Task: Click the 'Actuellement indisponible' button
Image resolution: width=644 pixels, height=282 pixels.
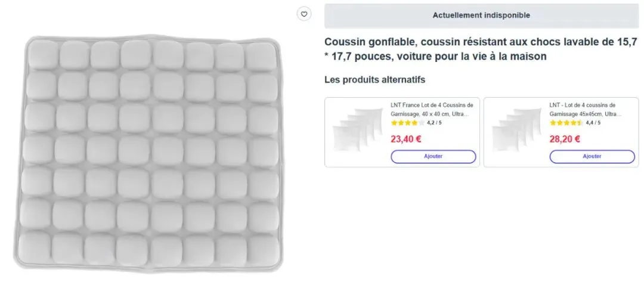Action: click(x=481, y=16)
